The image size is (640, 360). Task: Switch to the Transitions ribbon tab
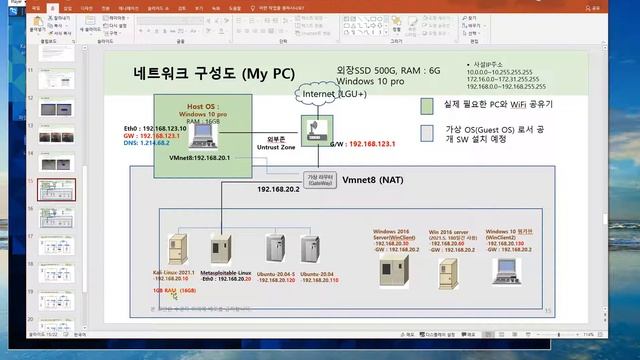[106, 8]
